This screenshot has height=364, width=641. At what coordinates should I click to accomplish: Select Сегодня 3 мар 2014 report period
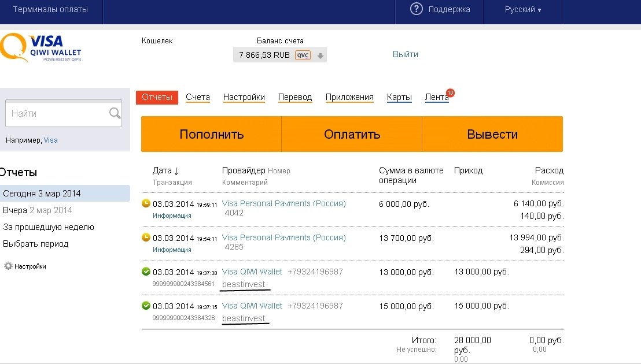[x=65, y=194]
